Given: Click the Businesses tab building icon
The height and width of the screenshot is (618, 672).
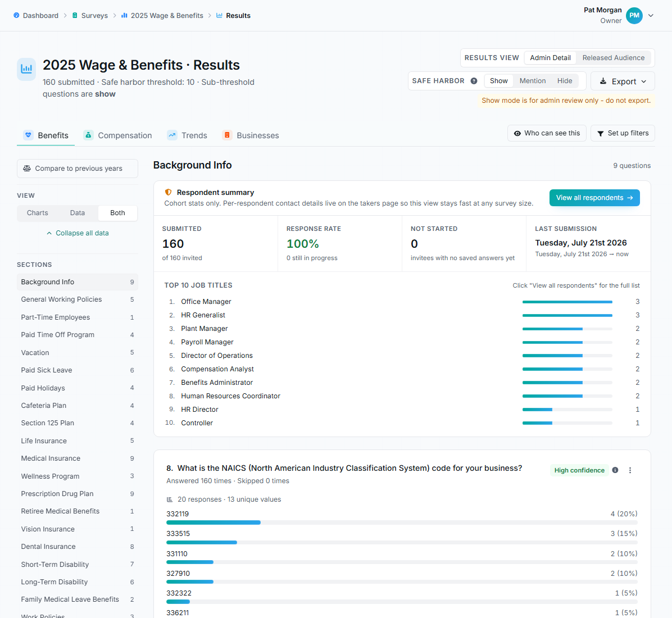Looking at the screenshot, I should tap(227, 135).
